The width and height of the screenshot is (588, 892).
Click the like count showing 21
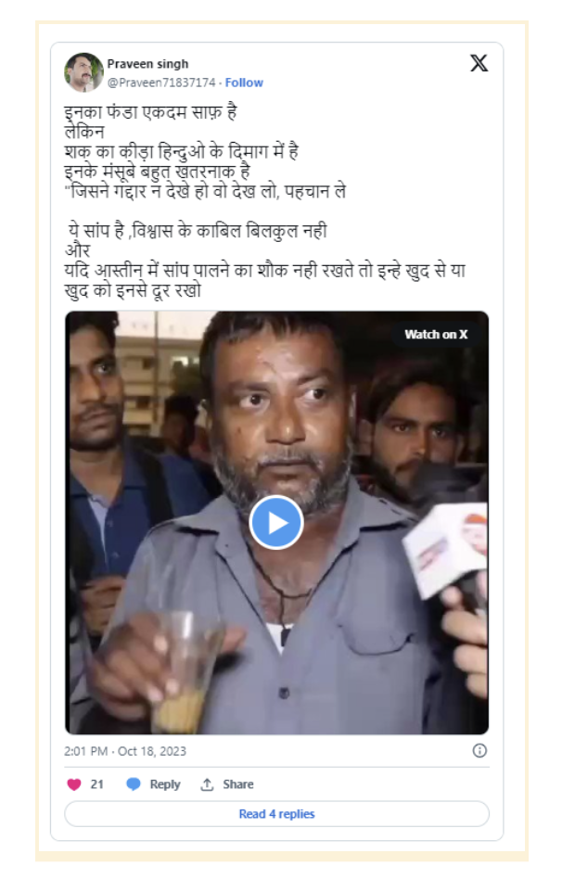[96, 784]
